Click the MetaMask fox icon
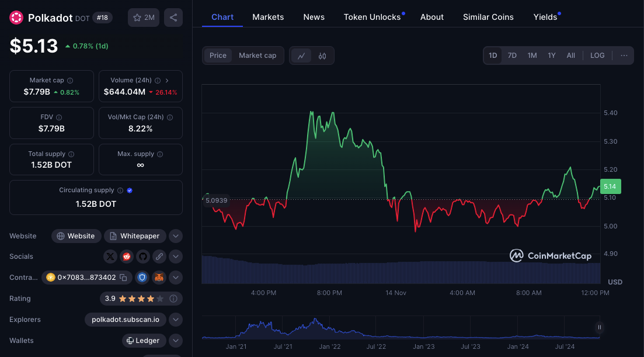This screenshot has width=644, height=357. click(159, 278)
